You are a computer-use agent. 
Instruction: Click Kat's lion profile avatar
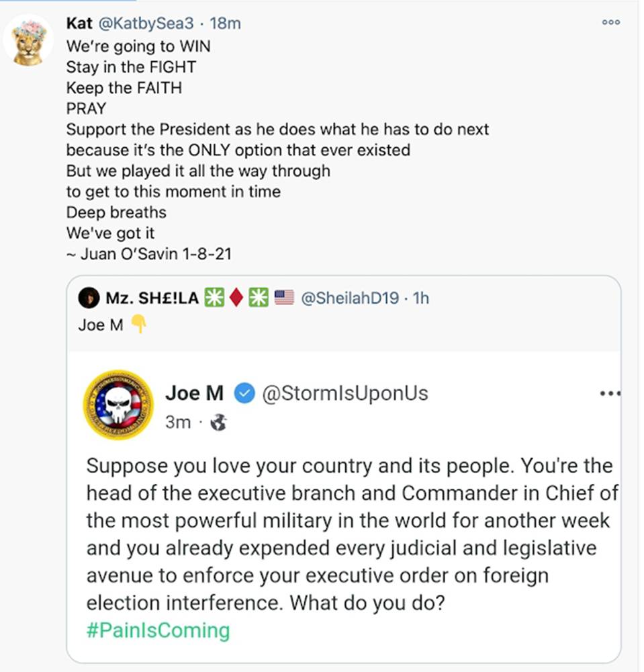click(28, 42)
